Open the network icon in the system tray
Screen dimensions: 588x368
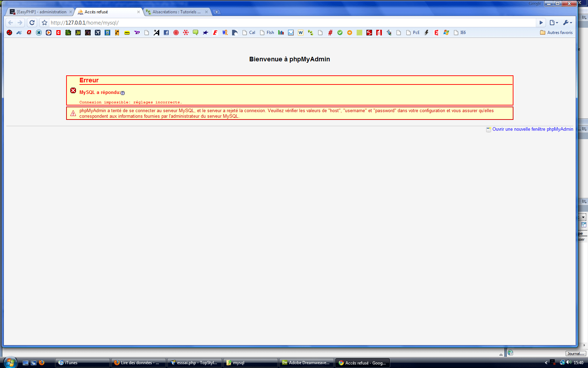point(562,362)
